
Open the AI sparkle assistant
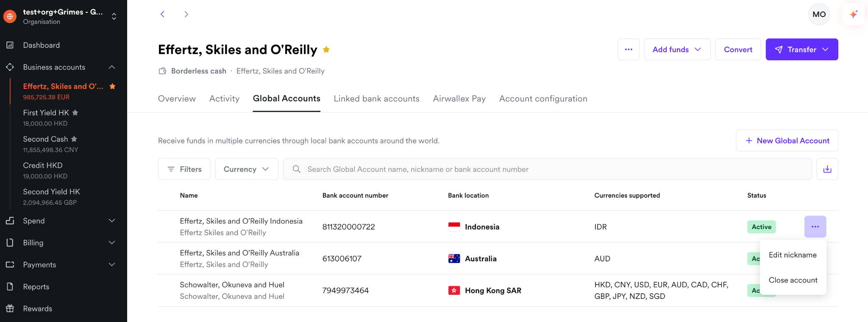854,14
